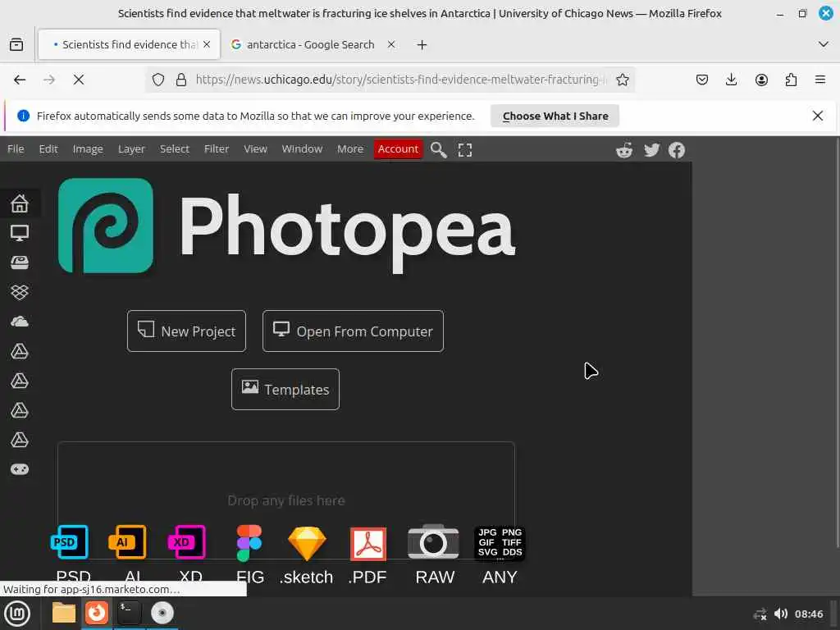Open the Edit menu in Photopea

coord(48,149)
